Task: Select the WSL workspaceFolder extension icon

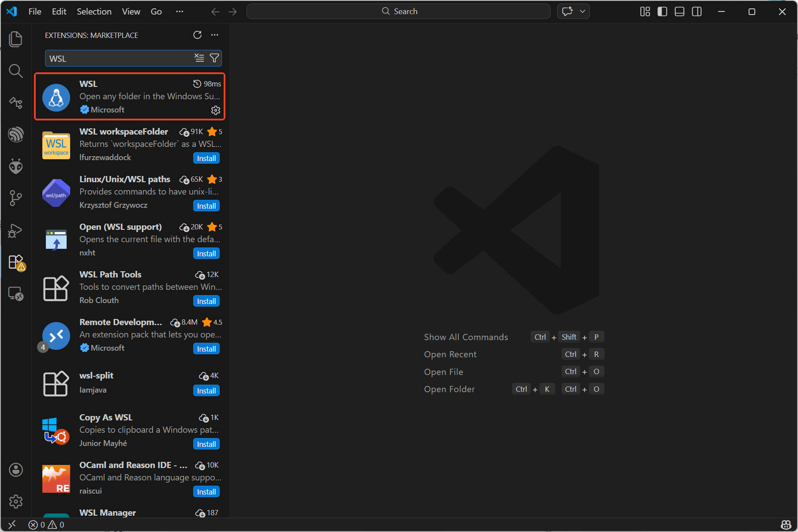Action: pos(56,145)
